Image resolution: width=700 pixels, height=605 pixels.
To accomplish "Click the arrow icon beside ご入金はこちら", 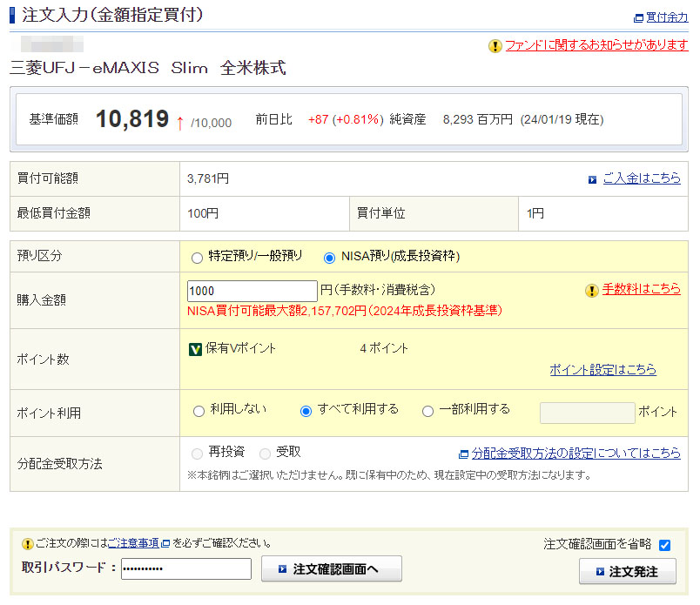I will point(592,178).
